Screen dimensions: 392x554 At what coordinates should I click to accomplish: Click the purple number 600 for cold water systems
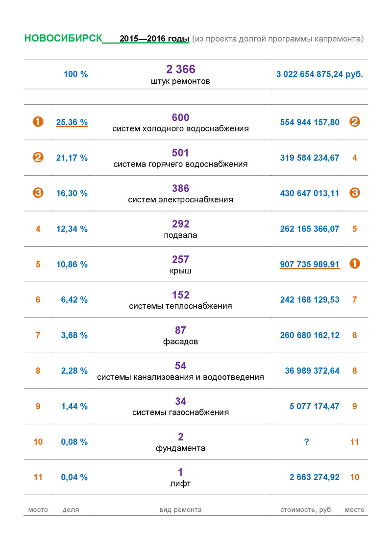180,118
